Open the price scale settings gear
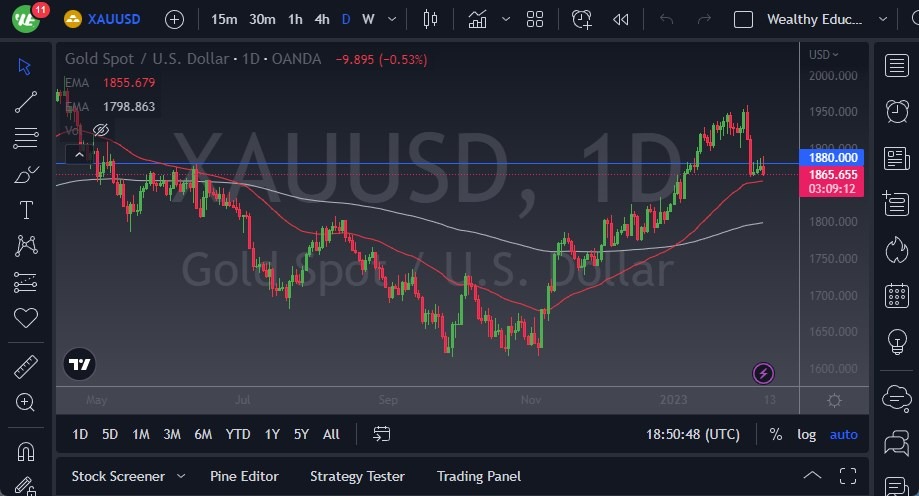Screen dimensions: 919x496 click(x=834, y=400)
